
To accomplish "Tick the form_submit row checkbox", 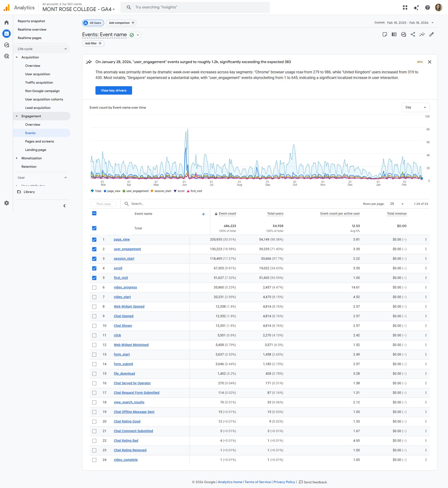I will tap(94, 364).
